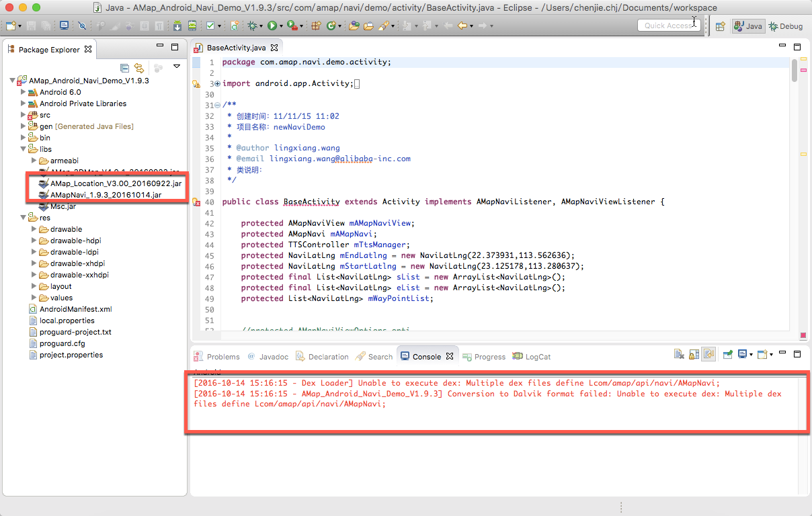Select the local.properties file
Viewport: 812px width, 516px height.
pos(61,320)
